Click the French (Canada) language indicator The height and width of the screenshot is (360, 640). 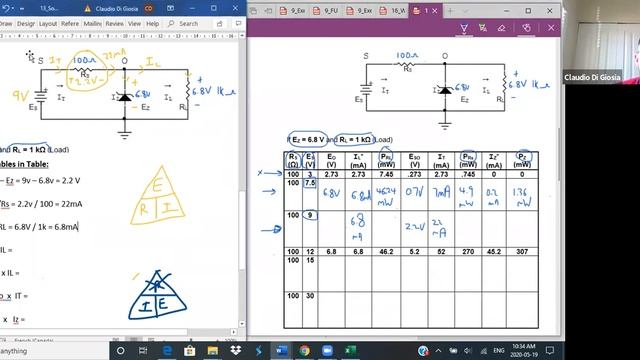(x=34, y=340)
